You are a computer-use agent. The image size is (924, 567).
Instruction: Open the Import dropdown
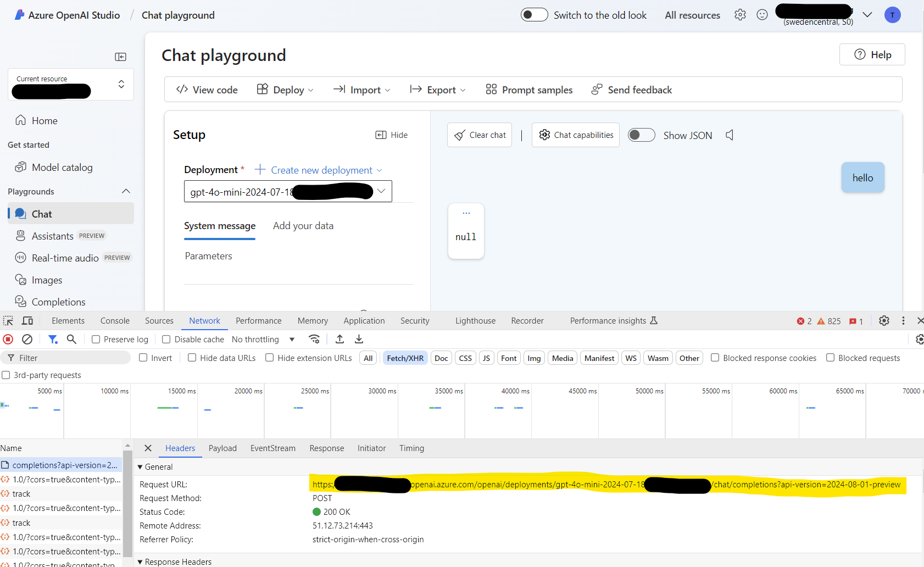(x=362, y=90)
